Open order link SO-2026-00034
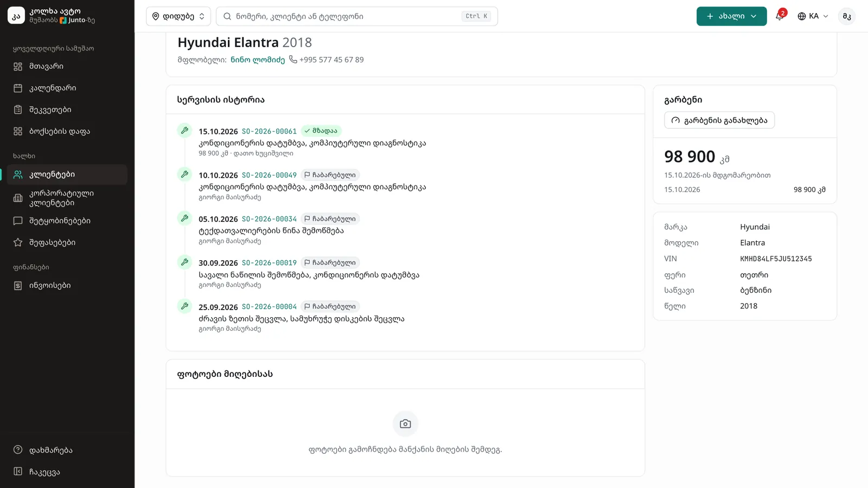 coord(269,219)
